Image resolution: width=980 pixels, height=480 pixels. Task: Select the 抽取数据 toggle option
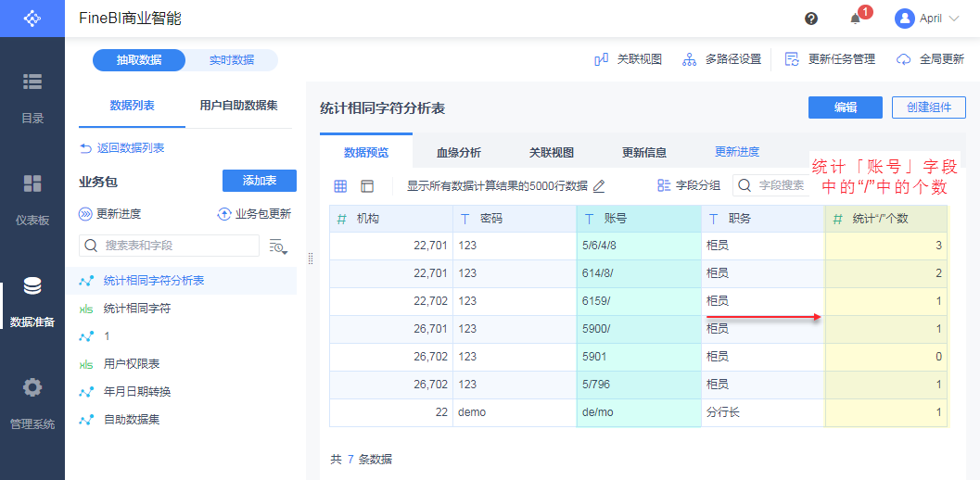139,60
